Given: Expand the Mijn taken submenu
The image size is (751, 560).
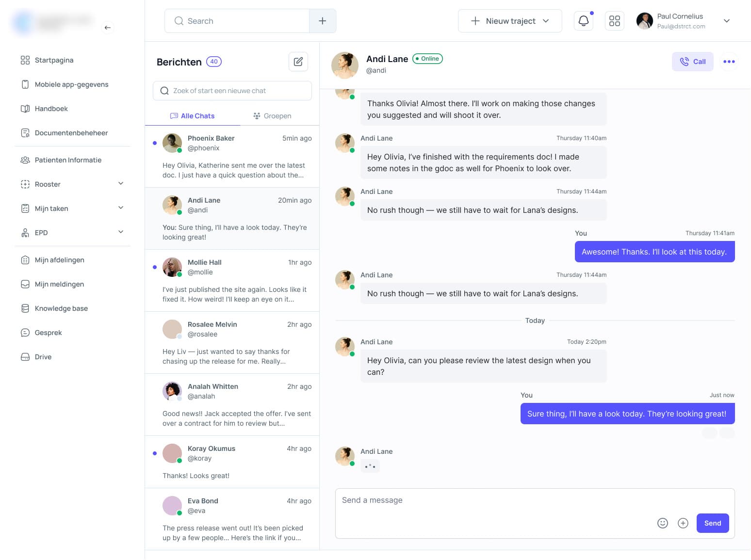Looking at the screenshot, I should (121, 208).
